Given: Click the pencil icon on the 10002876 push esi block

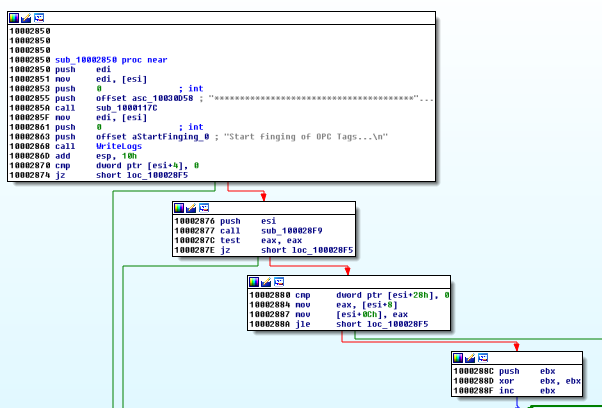Looking at the screenshot, I should pyautogui.click(x=192, y=207).
